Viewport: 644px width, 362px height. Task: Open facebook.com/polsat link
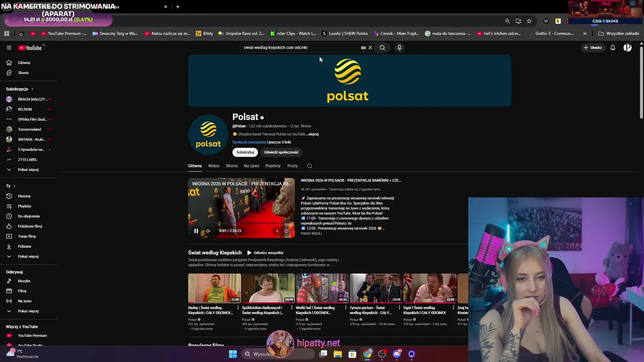point(249,142)
